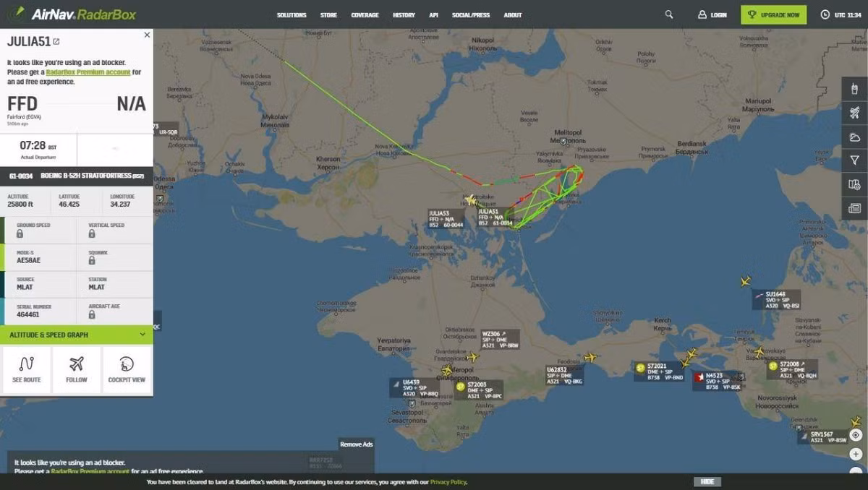
Task: Click the See Route button
Action: tap(27, 370)
